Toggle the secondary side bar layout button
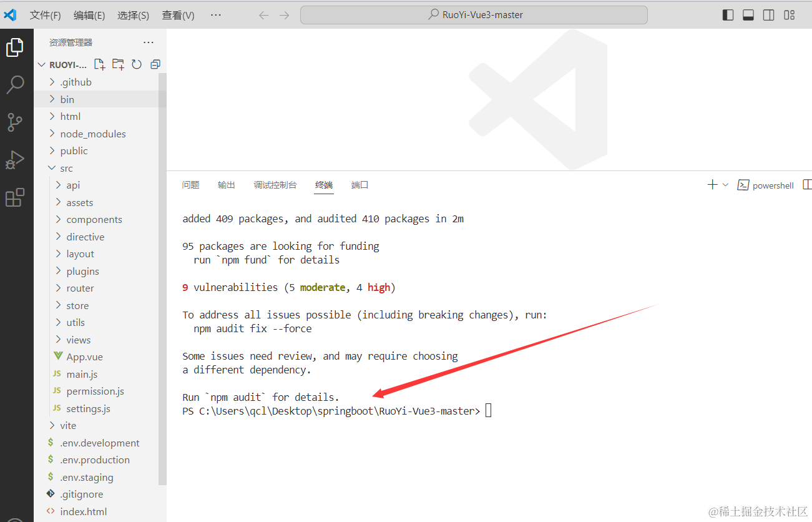 (769, 15)
